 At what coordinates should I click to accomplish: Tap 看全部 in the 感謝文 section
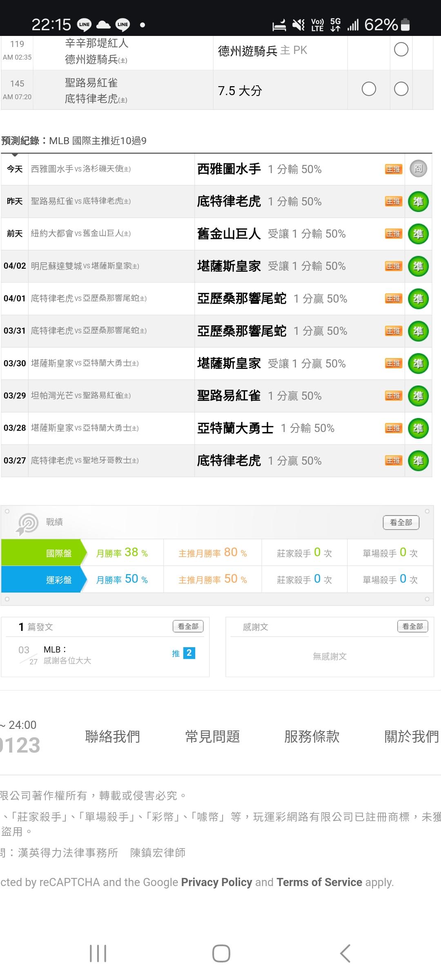412,626
